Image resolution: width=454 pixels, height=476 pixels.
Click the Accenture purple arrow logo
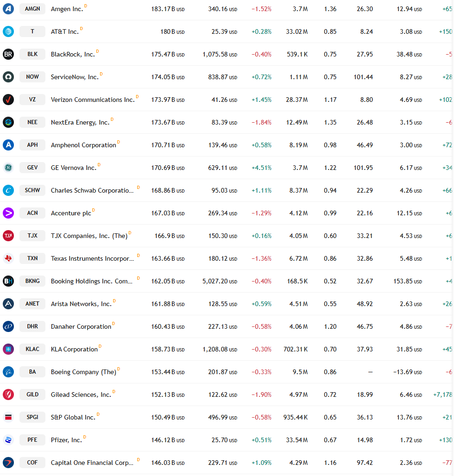point(8,213)
